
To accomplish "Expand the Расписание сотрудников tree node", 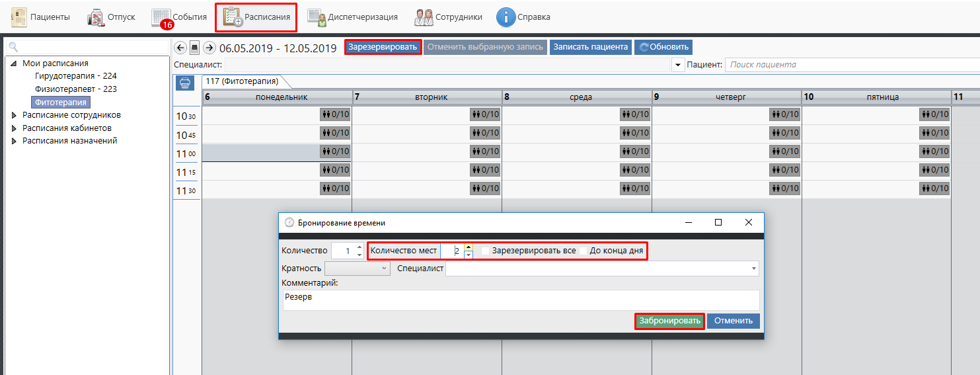I will point(15,115).
